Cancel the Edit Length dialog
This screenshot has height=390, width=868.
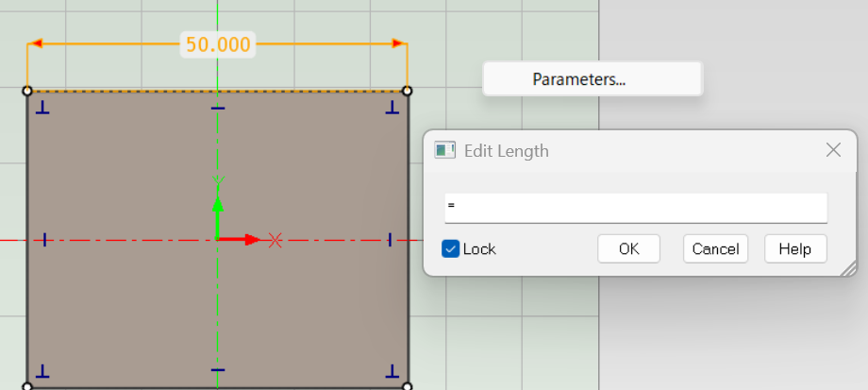[715, 248]
